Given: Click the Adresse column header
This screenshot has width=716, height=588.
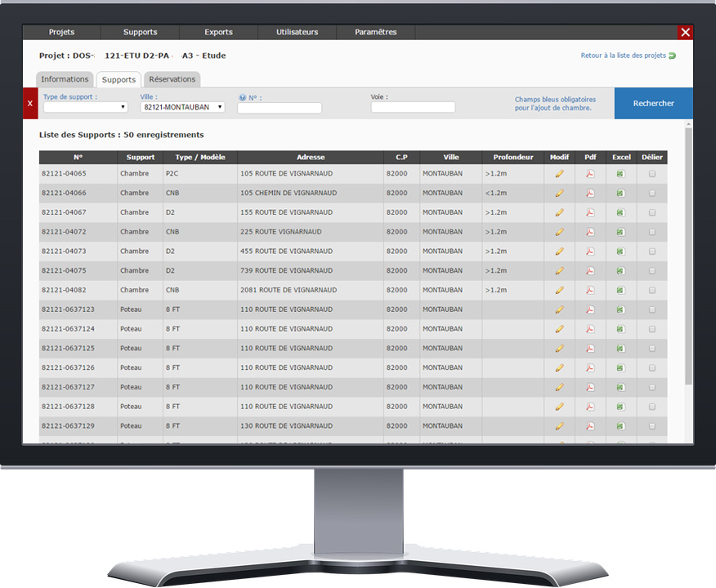Looking at the screenshot, I should point(311,158).
